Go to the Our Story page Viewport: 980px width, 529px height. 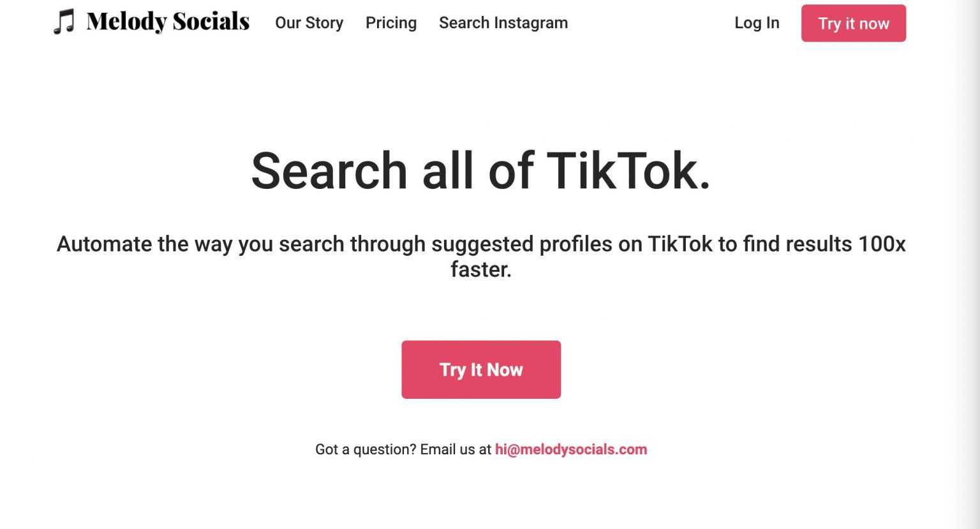[x=309, y=23]
